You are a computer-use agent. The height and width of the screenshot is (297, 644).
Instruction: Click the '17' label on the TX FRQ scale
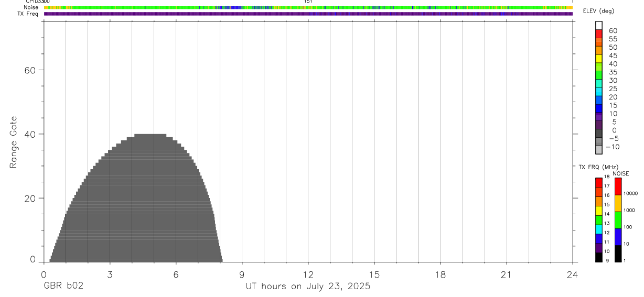(x=607, y=186)
